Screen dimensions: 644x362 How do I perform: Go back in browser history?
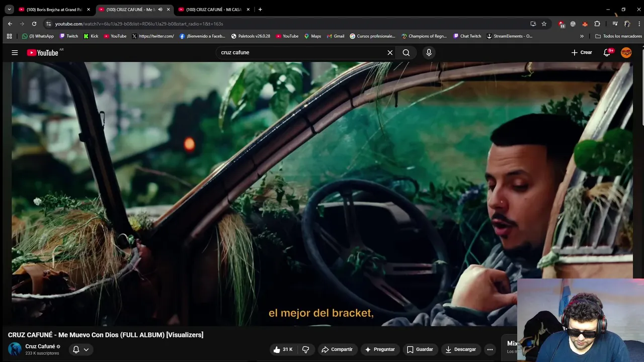pyautogui.click(x=10, y=24)
